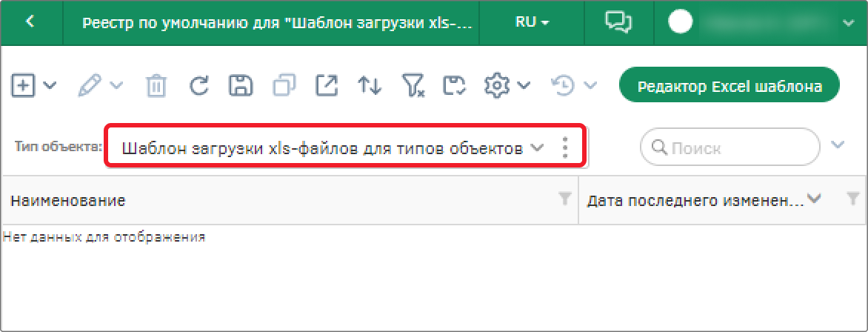
Task: Click the filter icon in Дата последнего column
Action: 853,199
